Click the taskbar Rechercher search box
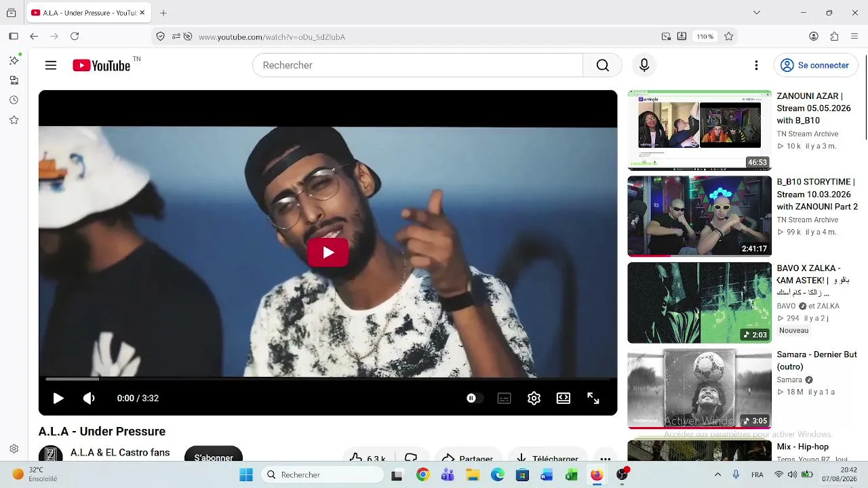The width and height of the screenshot is (868, 488). (322, 474)
